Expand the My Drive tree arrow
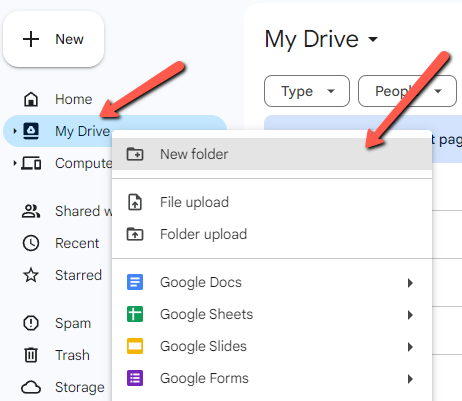This screenshot has width=462, height=401. click(15, 131)
